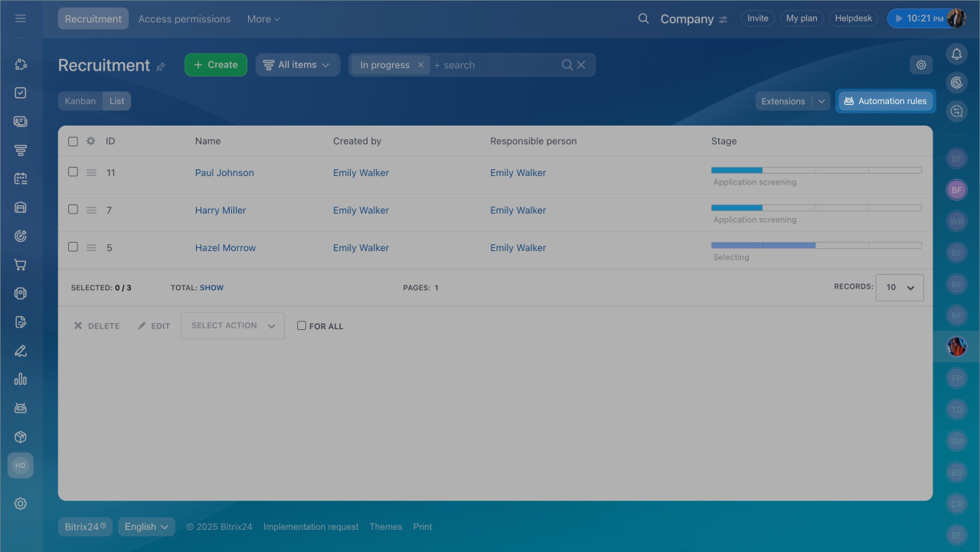Open the Records per page dropdown

pyautogui.click(x=900, y=287)
